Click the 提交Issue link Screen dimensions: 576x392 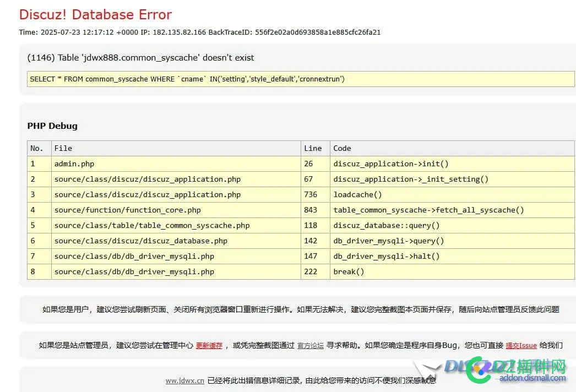521,346
